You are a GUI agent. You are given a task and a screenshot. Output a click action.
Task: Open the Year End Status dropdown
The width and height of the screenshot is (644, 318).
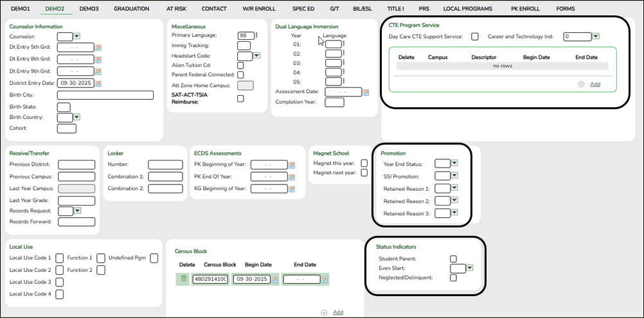pyautogui.click(x=454, y=164)
